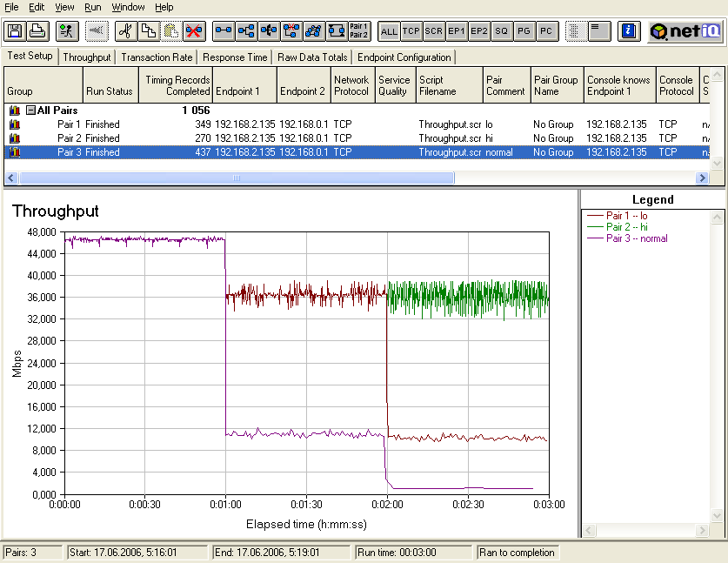Click the Save (floppy disk) toolbar icon
Image resolution: width=728 pixels, height=563 pixels.
pyautogui.click(x=15, y=31)
